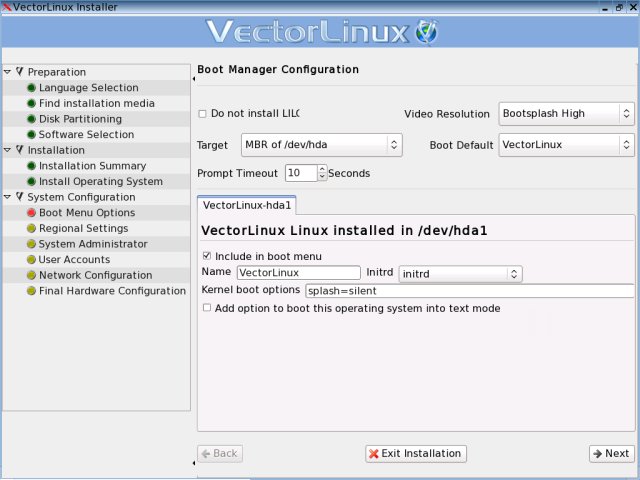
Task: Click the yellow dot beside Network Configuration
Action: point(31,275)
